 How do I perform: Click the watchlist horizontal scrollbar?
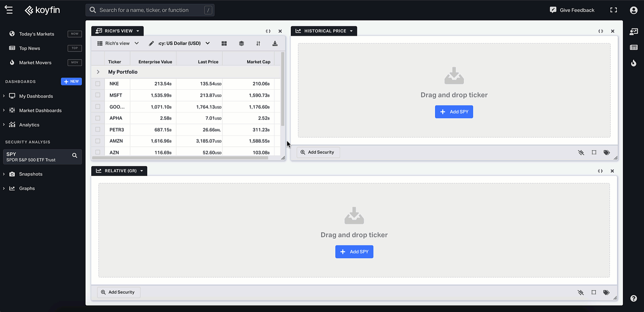point(180,158)
